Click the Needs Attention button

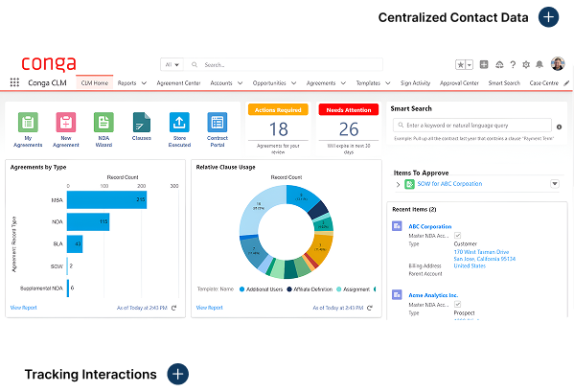click(349, 110)
